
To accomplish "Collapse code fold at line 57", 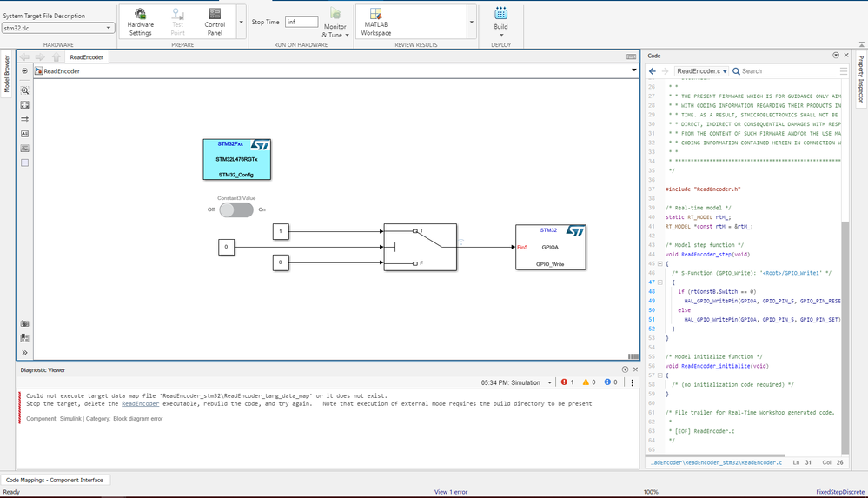I will pos(659,375).
